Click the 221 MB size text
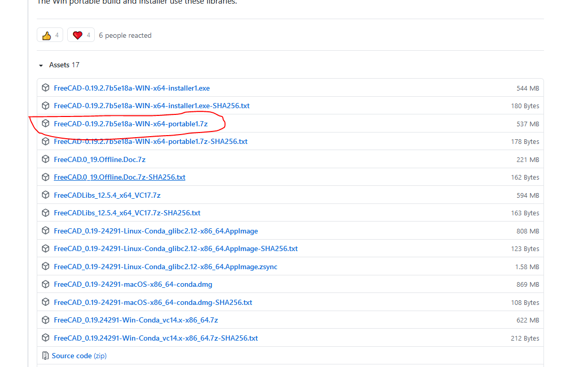588x367 pixels. coord(527,160)
